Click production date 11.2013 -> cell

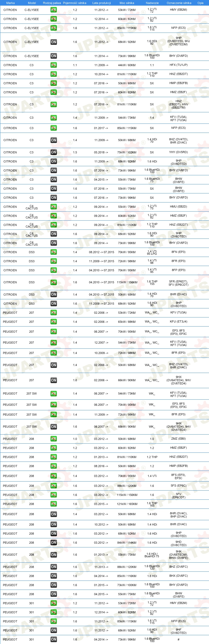click(x=101, y=567)
